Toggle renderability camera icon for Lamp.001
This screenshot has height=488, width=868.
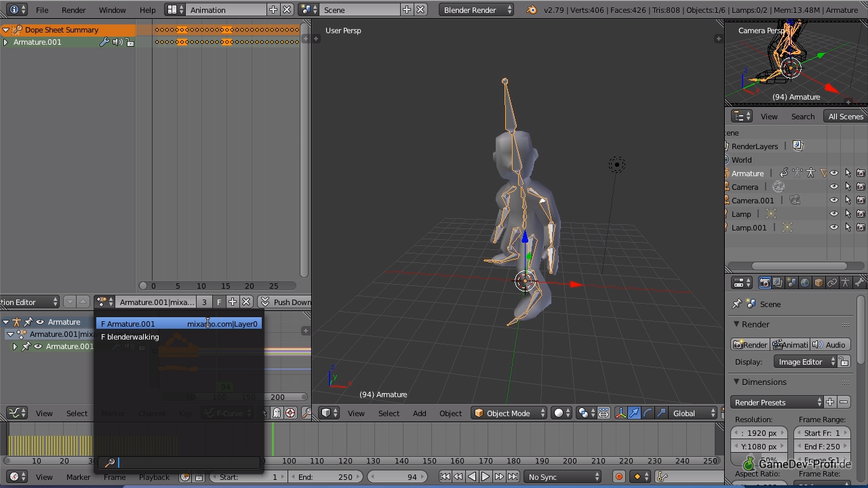861,227
